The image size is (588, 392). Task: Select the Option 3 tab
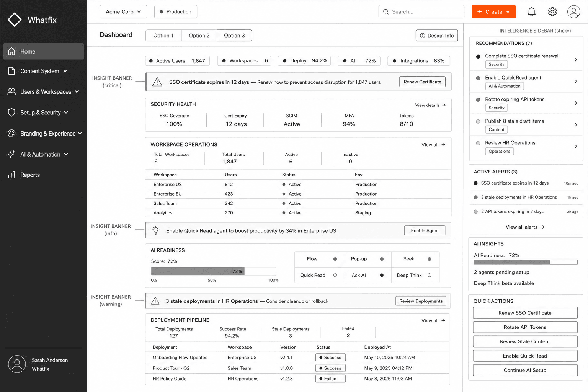coord(234,36)
